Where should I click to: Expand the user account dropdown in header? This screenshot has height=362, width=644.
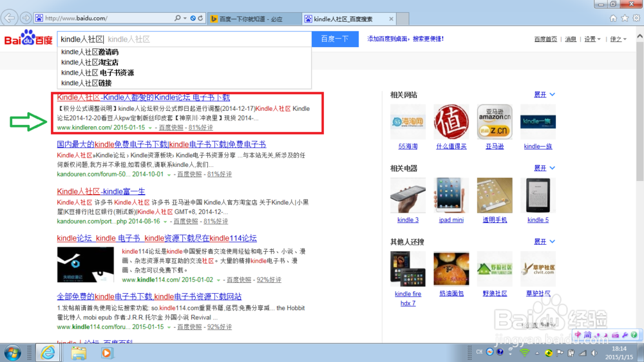click(618, 39)
